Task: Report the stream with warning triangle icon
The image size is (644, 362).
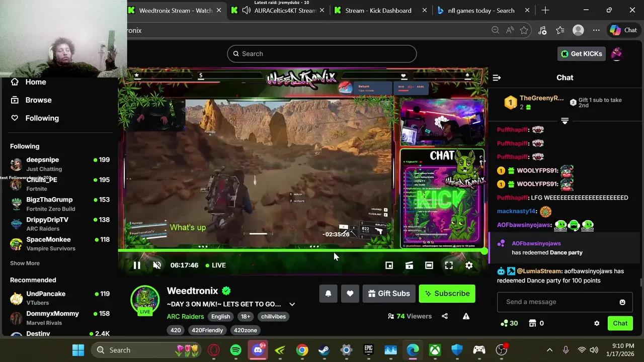Action: (466, 316)
